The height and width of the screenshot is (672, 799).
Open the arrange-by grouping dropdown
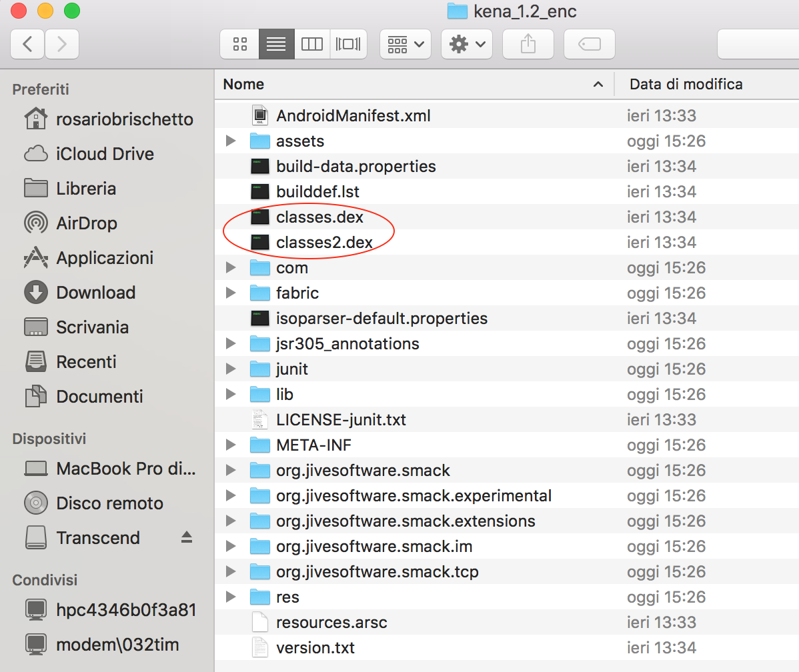(x=405, y=44)
